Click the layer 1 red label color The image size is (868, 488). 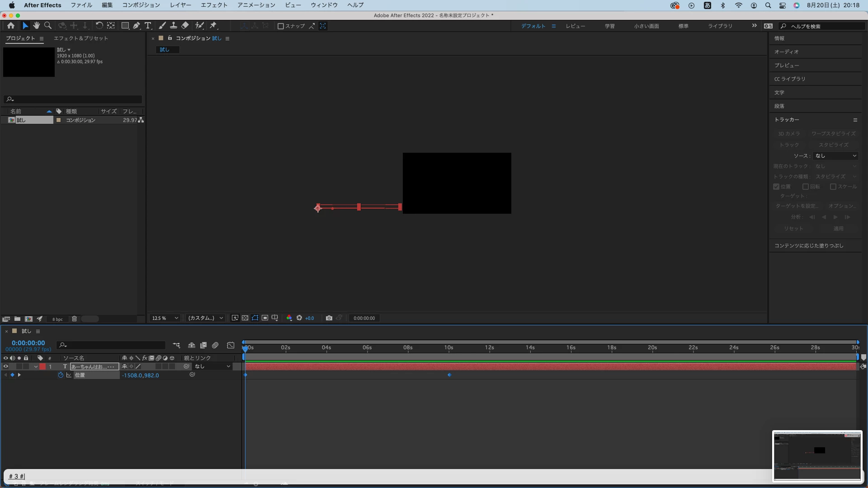click(x=42, y=366)
